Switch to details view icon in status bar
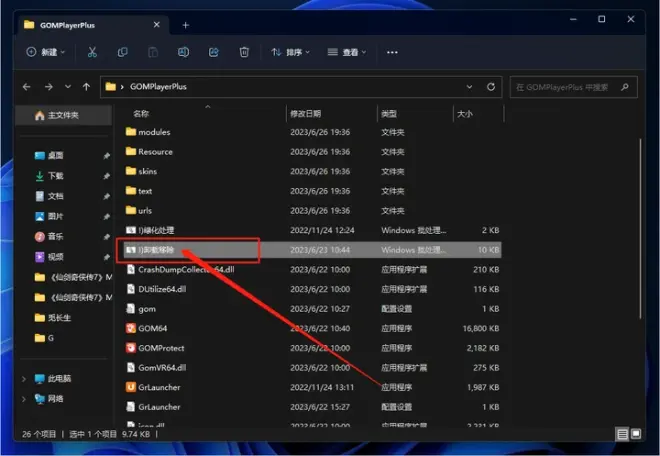 pos(622,434)
